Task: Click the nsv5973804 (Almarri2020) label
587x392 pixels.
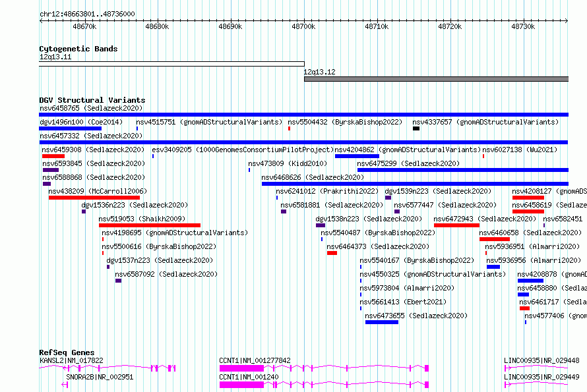Action: [x=407, y=288]
